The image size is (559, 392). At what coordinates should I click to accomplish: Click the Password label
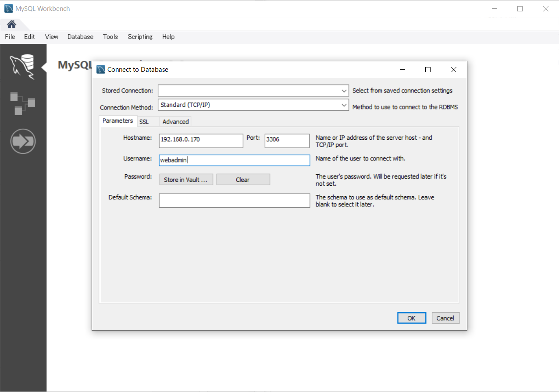click(x=138, y=177)
